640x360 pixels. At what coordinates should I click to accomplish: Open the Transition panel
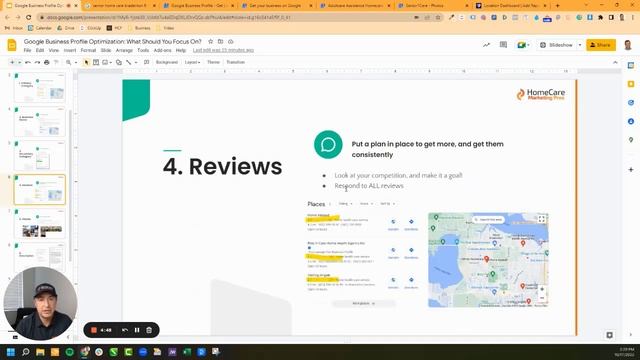236,62
